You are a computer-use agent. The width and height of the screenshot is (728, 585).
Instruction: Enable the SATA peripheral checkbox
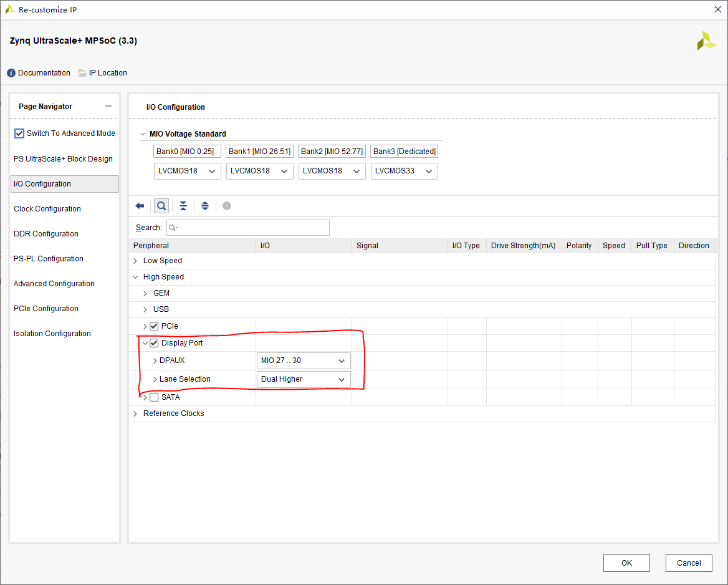tap(154, 397)
